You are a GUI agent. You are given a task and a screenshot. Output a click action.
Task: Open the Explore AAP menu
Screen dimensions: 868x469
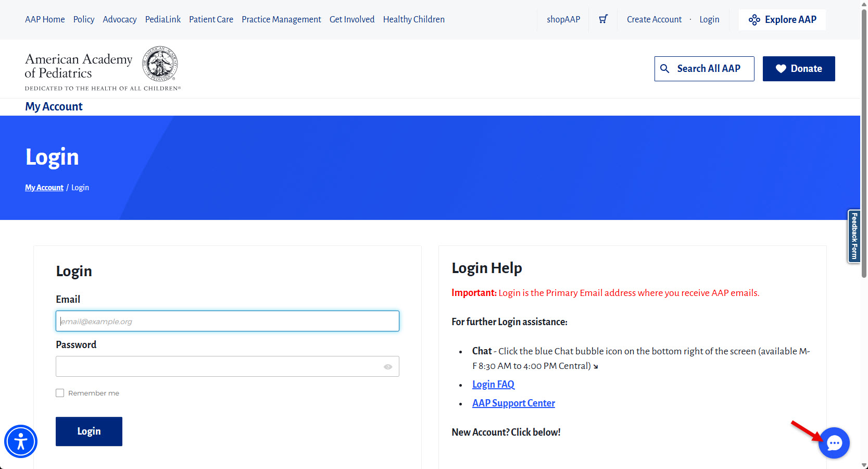pyautogui.click(x=782, y=20)
